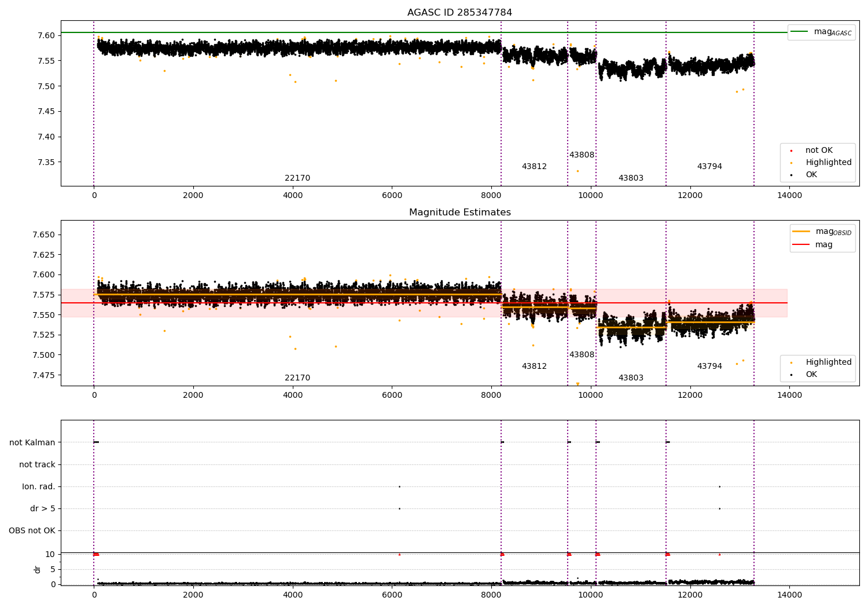
Task: Select the mag OBSID legend entry in middle plot
Action: pyautogui.click(x=822, y=232)
